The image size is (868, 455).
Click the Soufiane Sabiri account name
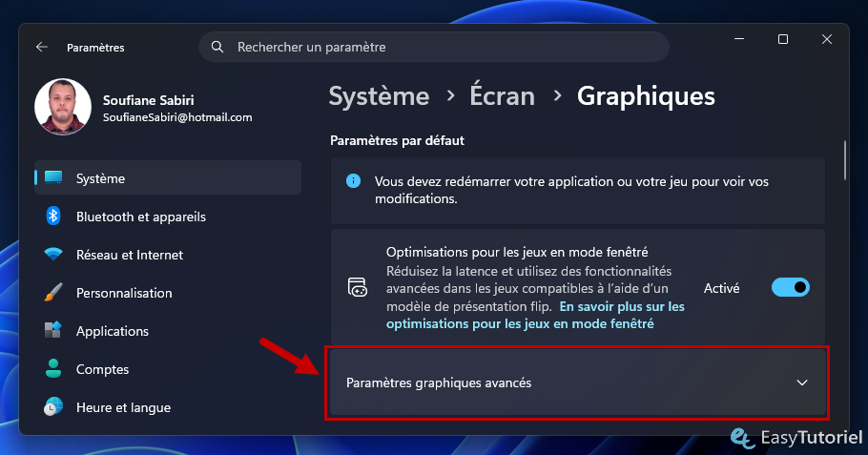[x=149, y=100]
